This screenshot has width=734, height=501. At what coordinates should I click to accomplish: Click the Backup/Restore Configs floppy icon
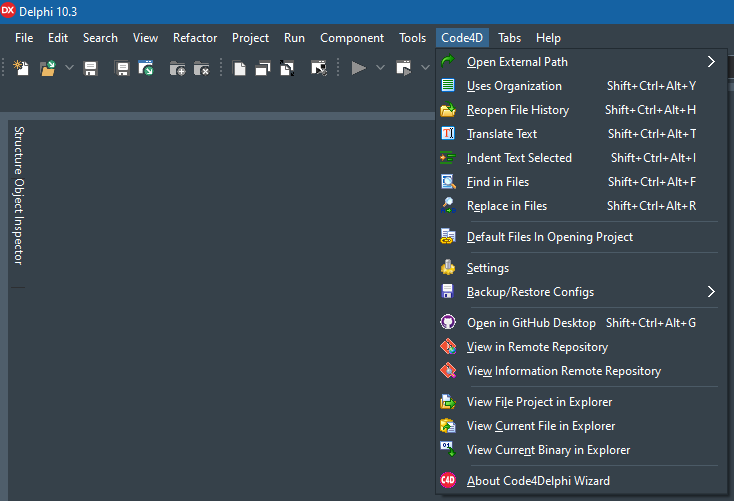[x=448, y=291]
